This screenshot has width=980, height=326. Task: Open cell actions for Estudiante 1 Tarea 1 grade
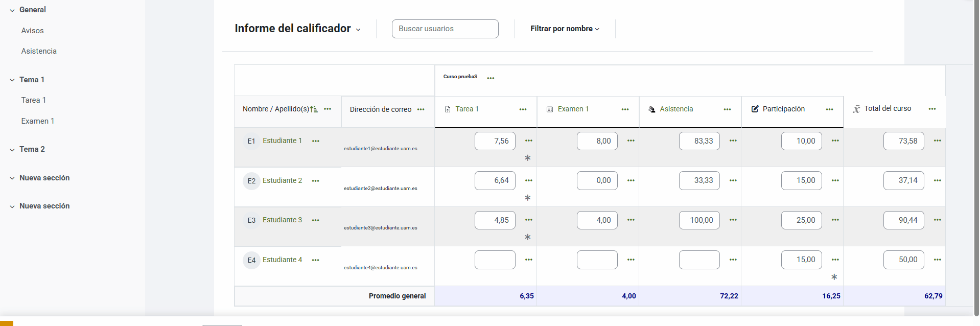(x=528, y=141)
